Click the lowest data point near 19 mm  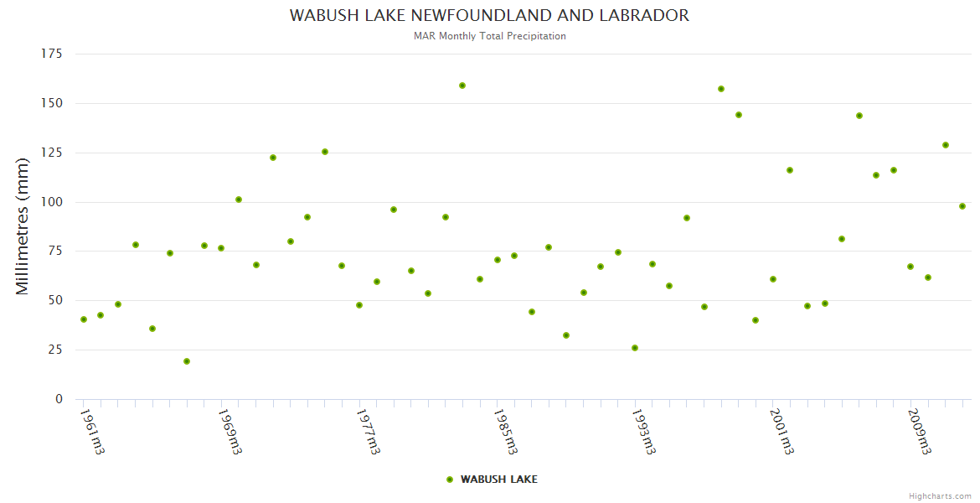[x=187, y=361]
